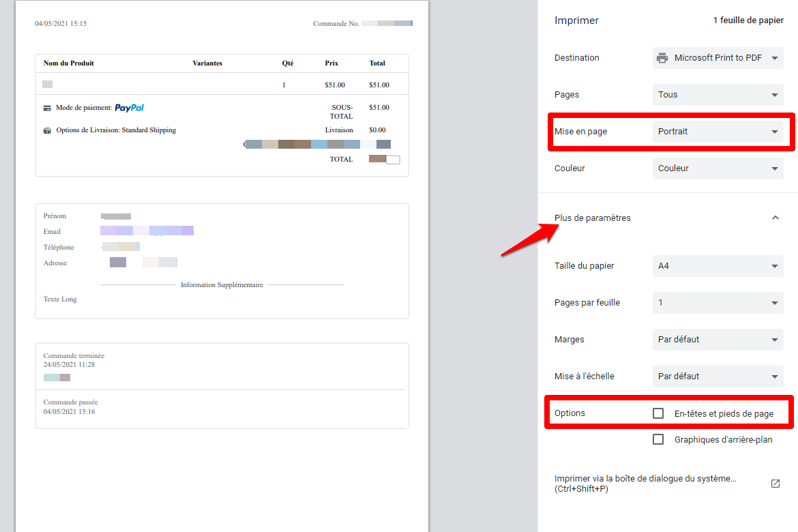Image resolution: width=798 pixels, height=532 pixels.
Task: Open the Marges dropdown
Action: [718, 339]
